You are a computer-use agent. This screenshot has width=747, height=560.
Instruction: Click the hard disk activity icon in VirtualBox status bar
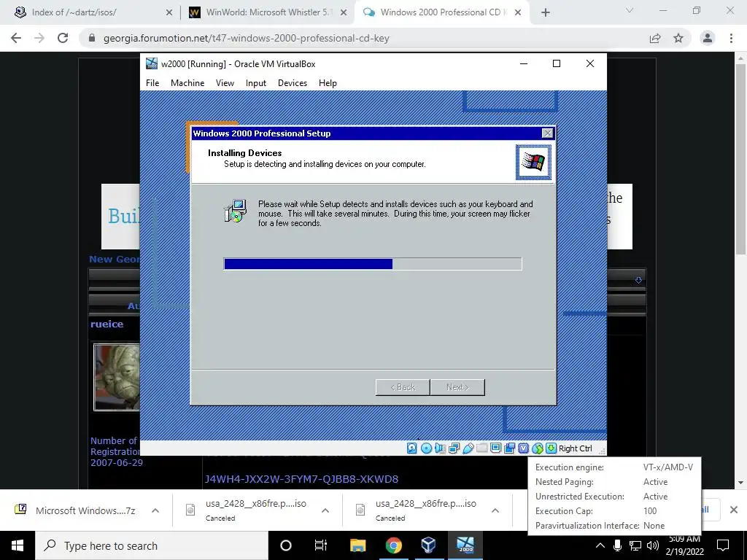click(412, 448)
